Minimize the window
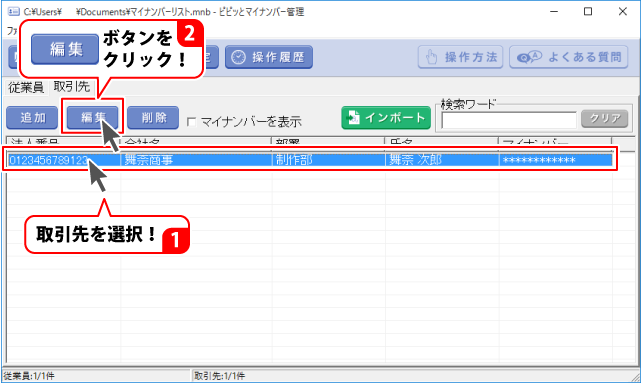The height and width of the screenshot is (383, 641). pyautogui.click(x=554, y=11)
